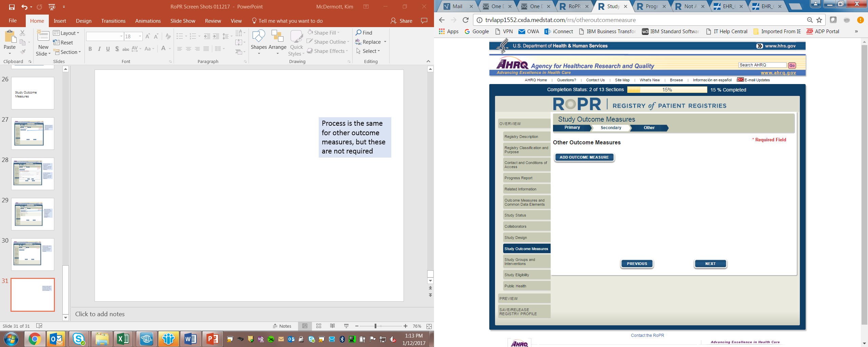
Task: Justify the paragraph text
Action: tap(206, 49)
